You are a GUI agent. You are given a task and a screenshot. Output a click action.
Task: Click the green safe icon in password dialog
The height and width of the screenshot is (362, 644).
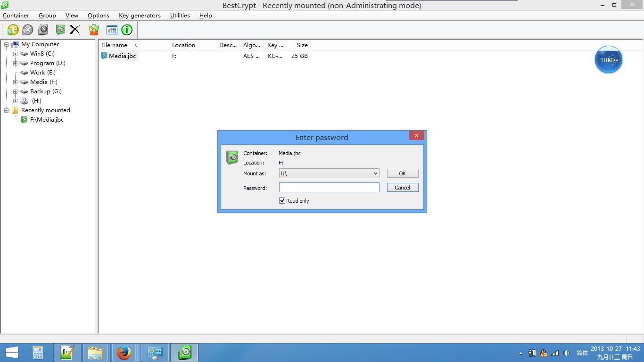232,157
